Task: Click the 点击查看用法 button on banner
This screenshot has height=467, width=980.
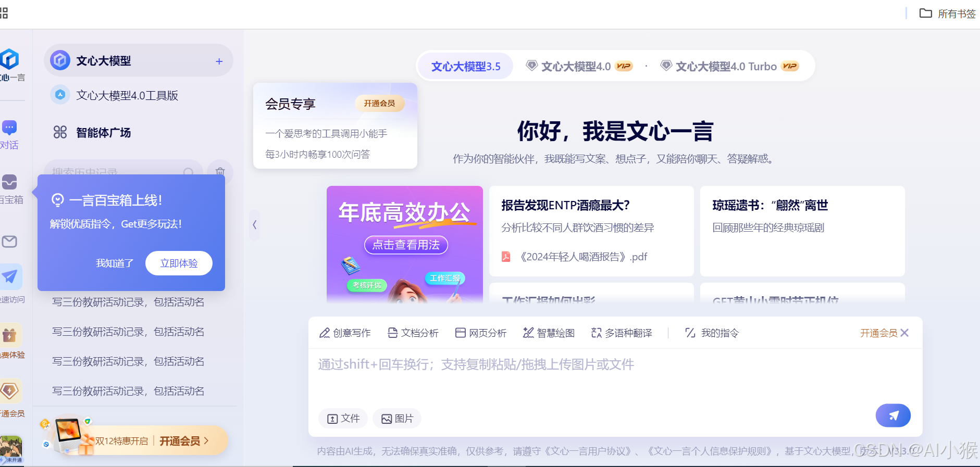Action: point(406,245)
